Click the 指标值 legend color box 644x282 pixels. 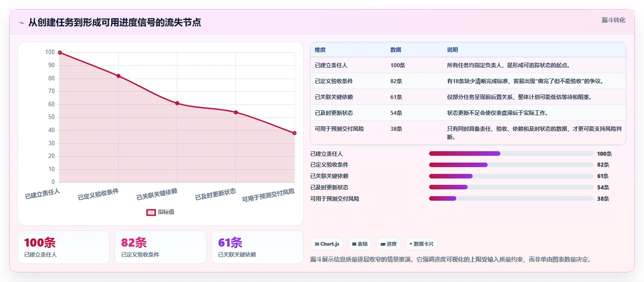151,212
